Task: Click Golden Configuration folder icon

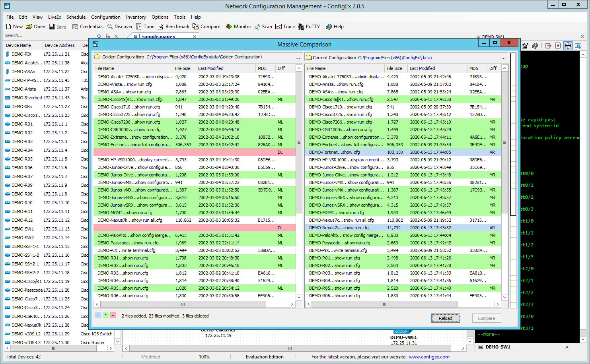Action: (97, 57)
